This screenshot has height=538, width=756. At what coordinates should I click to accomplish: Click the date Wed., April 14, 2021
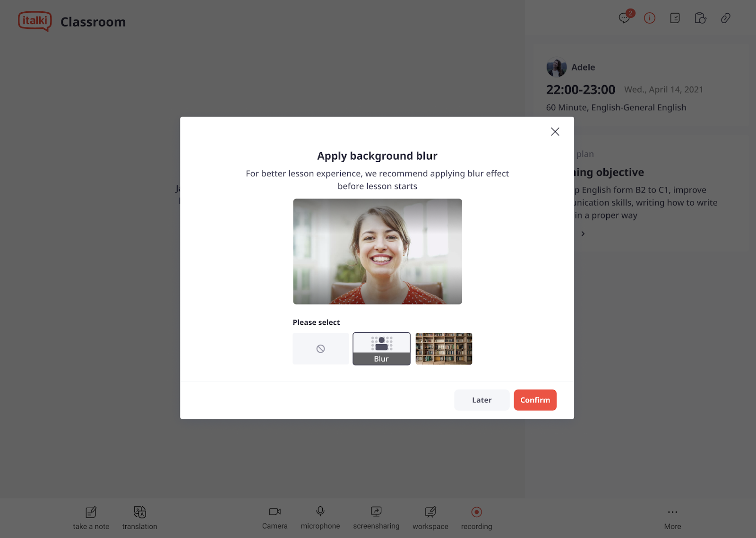click(x=663, y=89)
